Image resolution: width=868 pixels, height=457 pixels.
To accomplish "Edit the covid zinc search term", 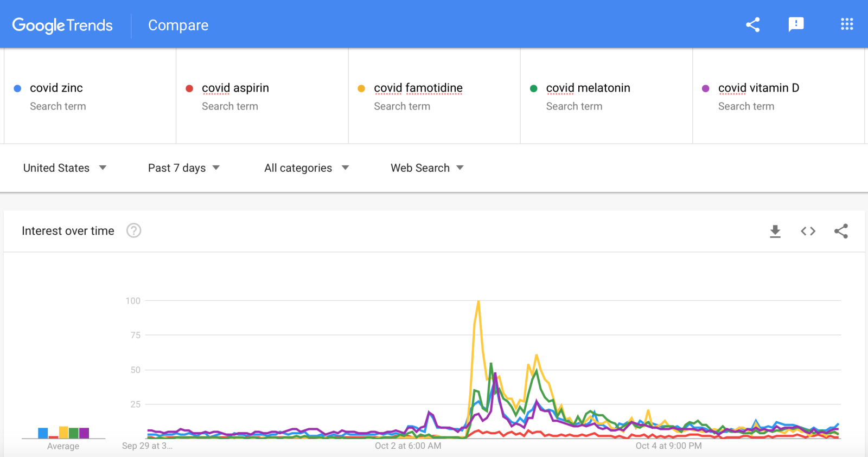I will click(x=56, y=88).
